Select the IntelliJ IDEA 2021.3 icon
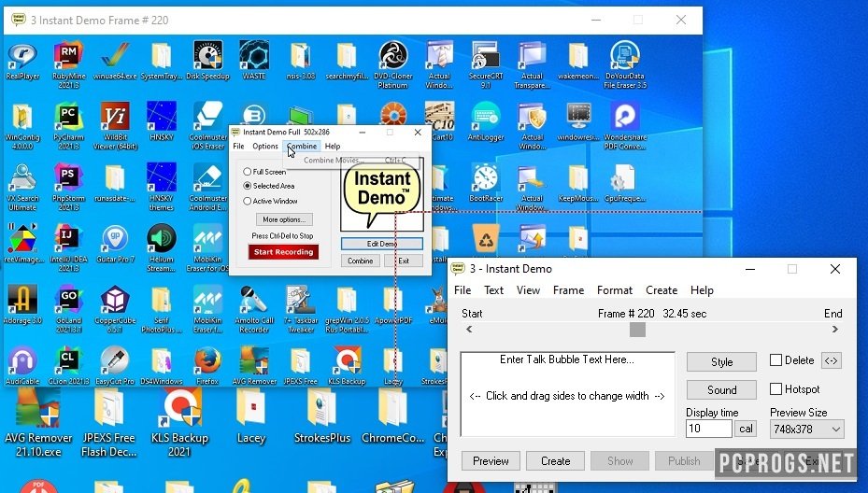The image size is (868, 493). pyautogui.click(x=68, y=247)
